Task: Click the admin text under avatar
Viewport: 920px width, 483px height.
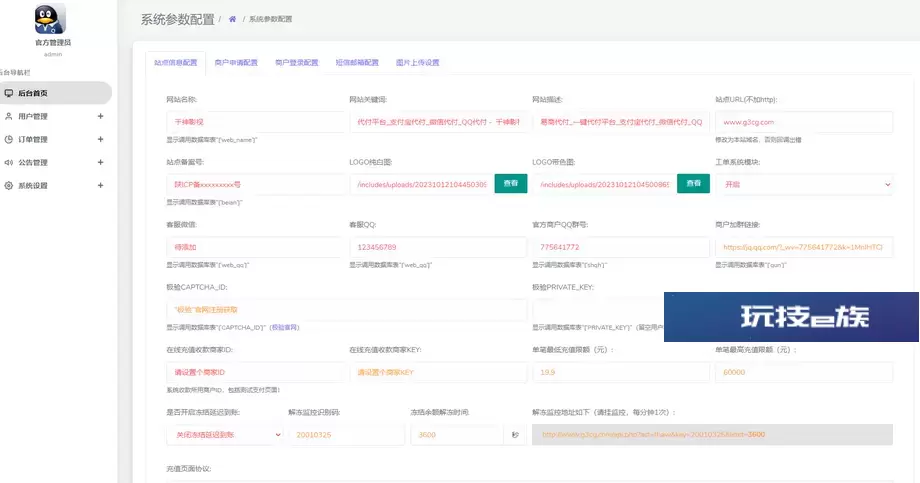Action: (x=53, y=55)
